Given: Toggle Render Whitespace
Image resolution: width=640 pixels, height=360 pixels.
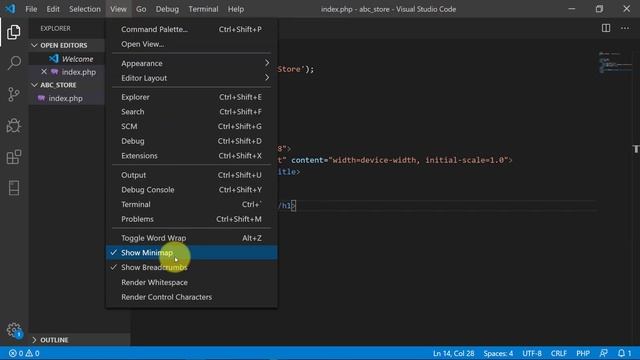Looking at the screenshot, I should 191,282.
